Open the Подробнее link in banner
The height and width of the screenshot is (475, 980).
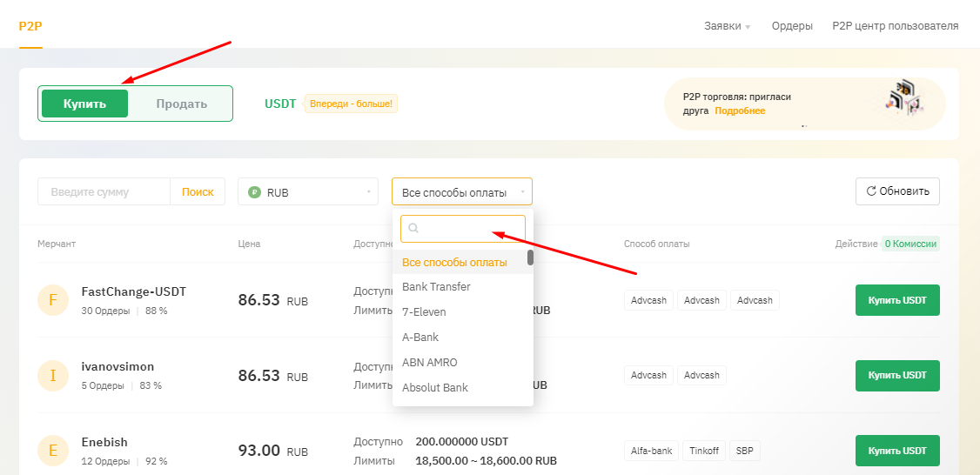click(x=740, y=111)
